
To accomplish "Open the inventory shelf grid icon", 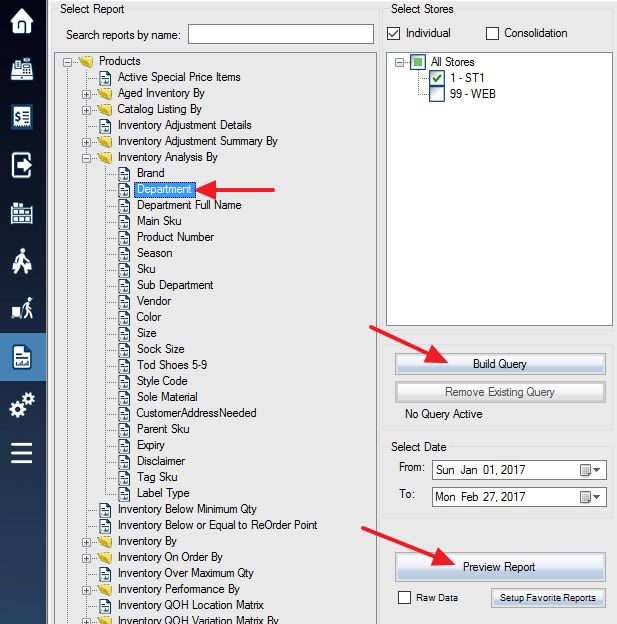I will coord(22,213).
